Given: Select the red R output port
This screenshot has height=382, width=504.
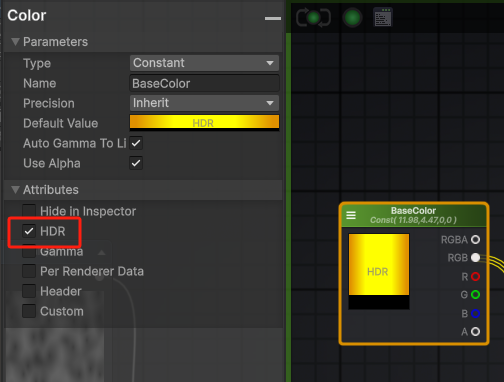Looking at the screenshot, I should 476,276.
